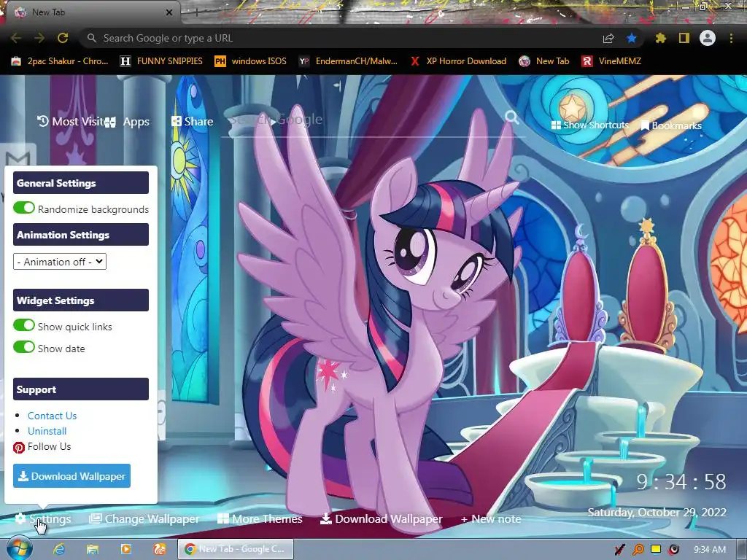
Task: Click the yellow tray icon
Action: (656, 549)
